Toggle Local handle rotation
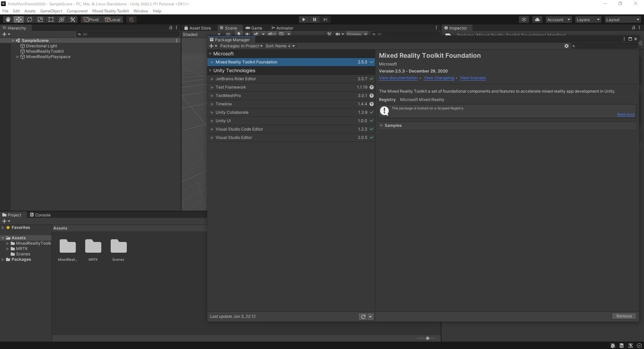Screen dimensions: 644x349 pos(113,19)
